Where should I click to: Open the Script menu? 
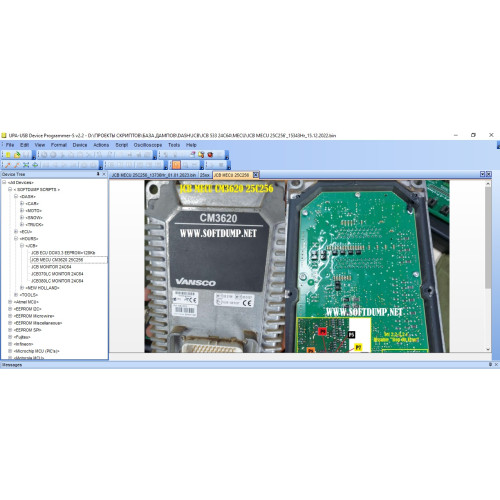coord(122,145)
